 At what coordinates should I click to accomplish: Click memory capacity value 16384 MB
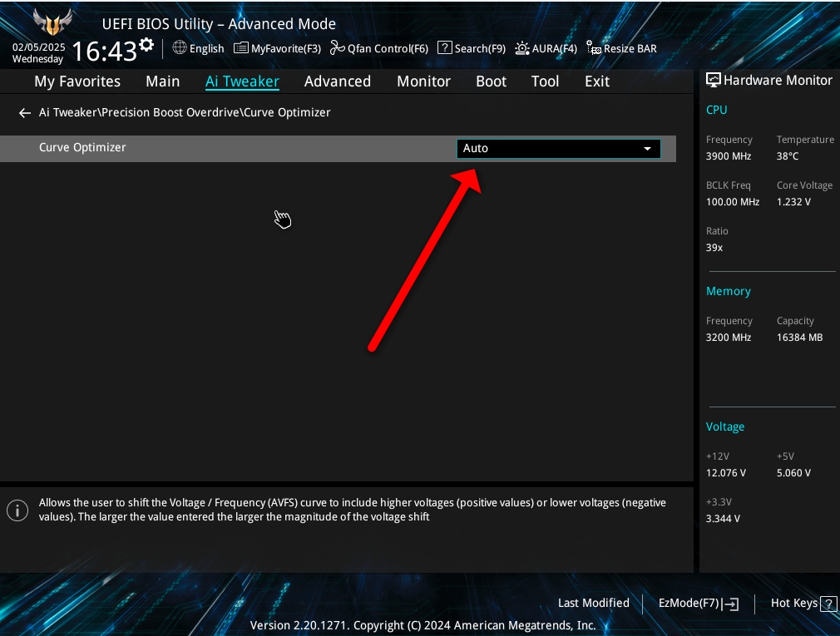click(x=800, y=338)
